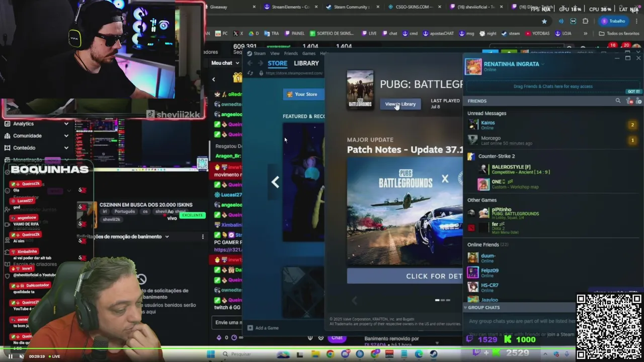The image size is (644, 362).
Task: Click CLICK FOR DETAILS button
Action: 405,276
